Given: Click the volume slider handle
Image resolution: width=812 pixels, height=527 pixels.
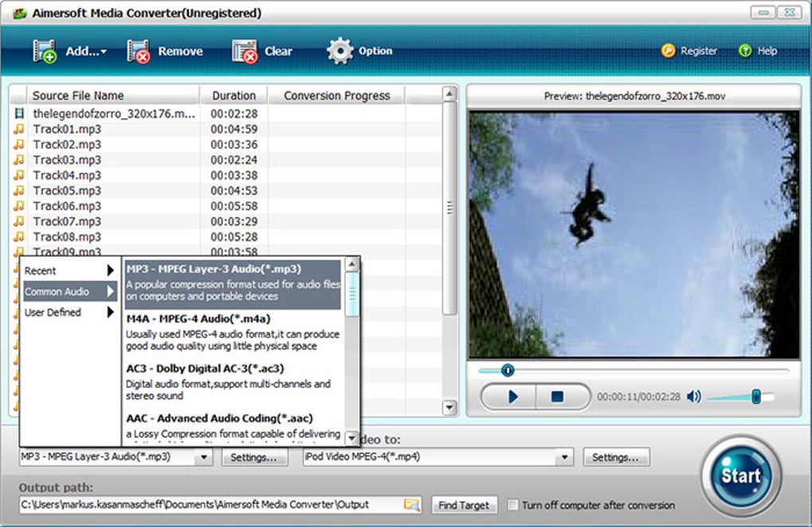Looking at the screenshot, I should point(756,397).
